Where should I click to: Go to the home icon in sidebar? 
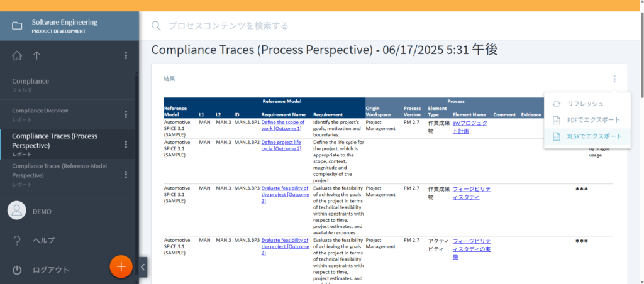[17, 55]
